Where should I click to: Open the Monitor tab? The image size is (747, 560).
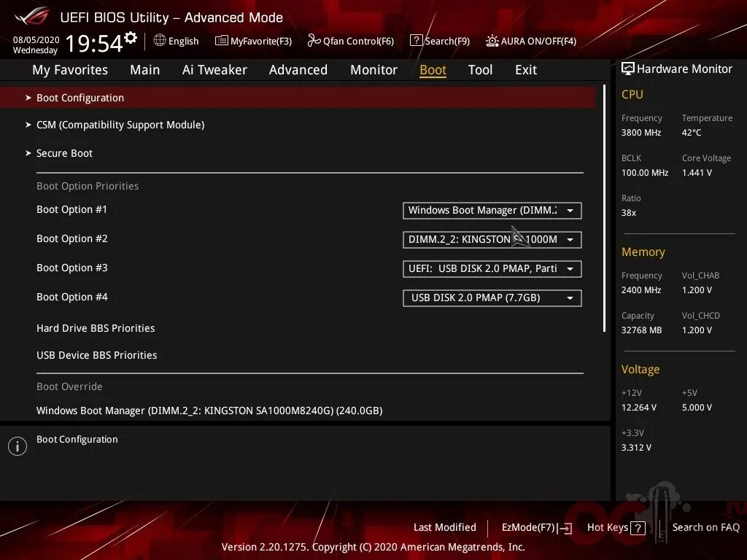374,69
